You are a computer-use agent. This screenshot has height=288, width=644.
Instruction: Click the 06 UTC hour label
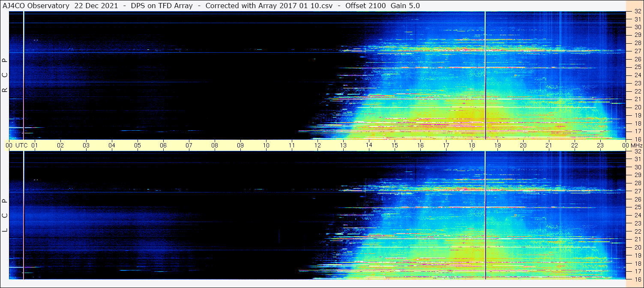point(163,145)
